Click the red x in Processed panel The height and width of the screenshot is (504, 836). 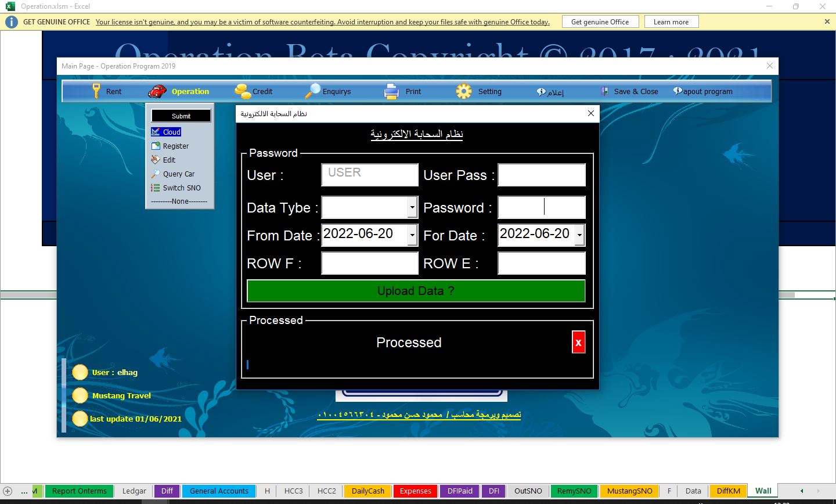(x=578, y=343)
